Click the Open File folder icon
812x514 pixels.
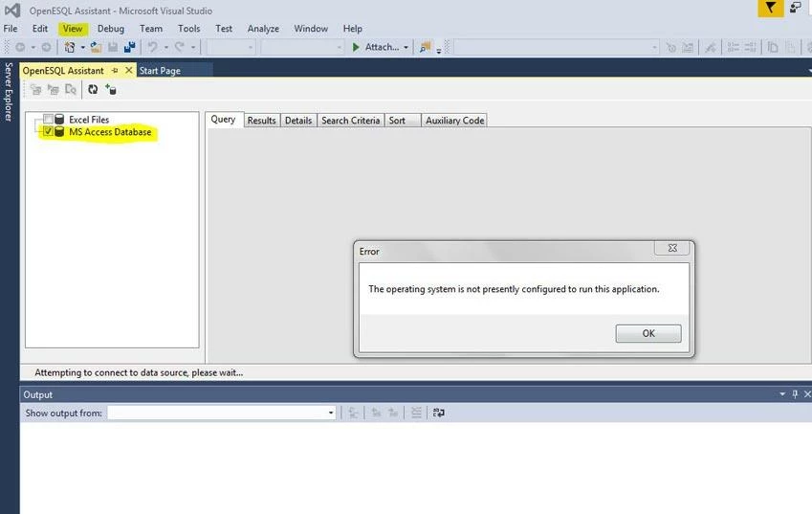96,47
